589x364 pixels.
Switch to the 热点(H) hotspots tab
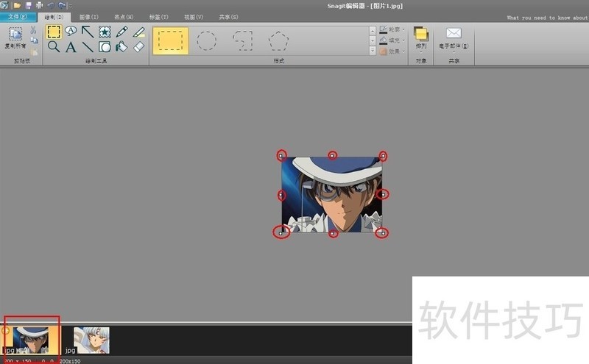coord(124,17)
